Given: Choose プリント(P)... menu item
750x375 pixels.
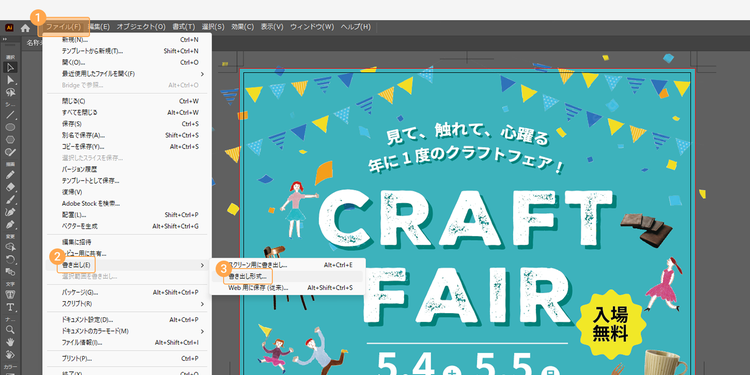Looking at the screenshot, I should [127, 358].
